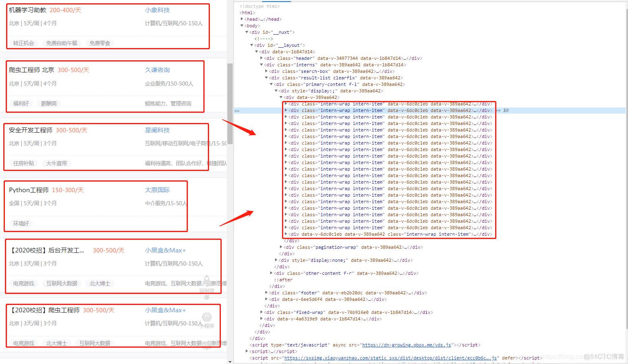628x364 pixels.
Task: Click the 住房补贴 tag
Action: (x=24, y=163)
